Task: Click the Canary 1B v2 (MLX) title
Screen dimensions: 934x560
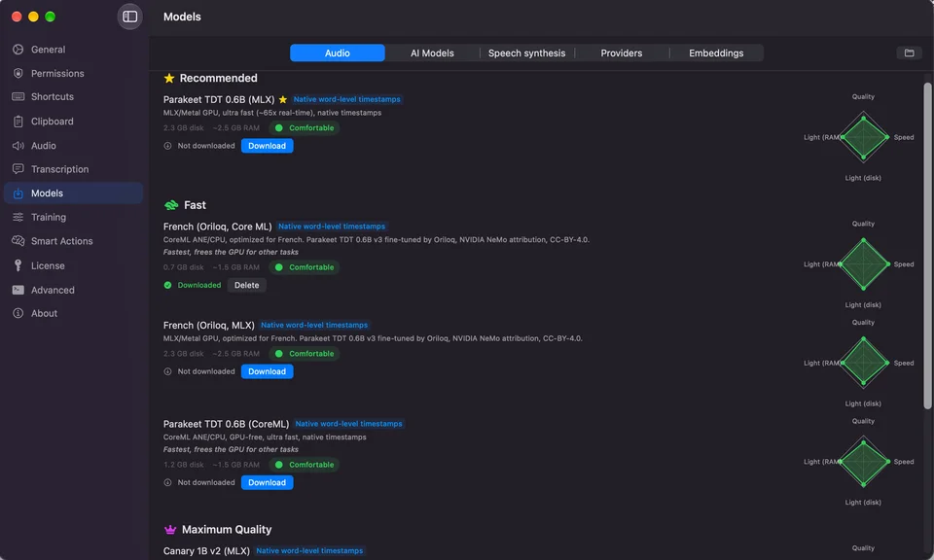Action: (x=206, y=550)
